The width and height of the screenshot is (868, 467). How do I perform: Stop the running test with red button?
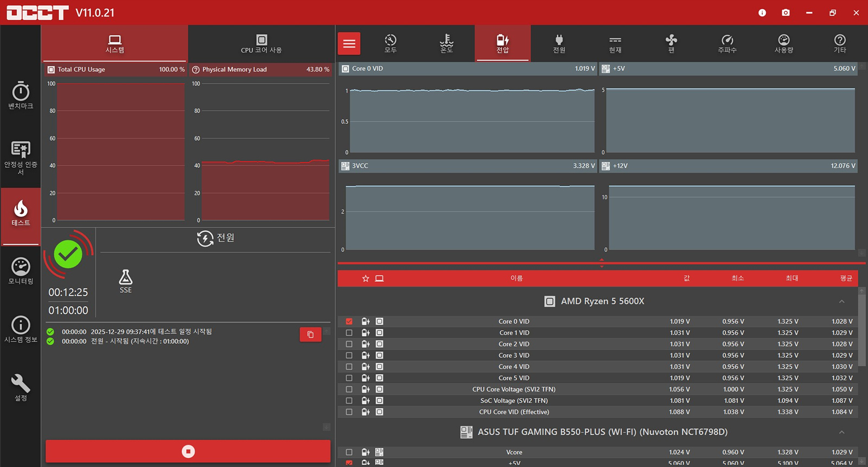tap(188, 452)
